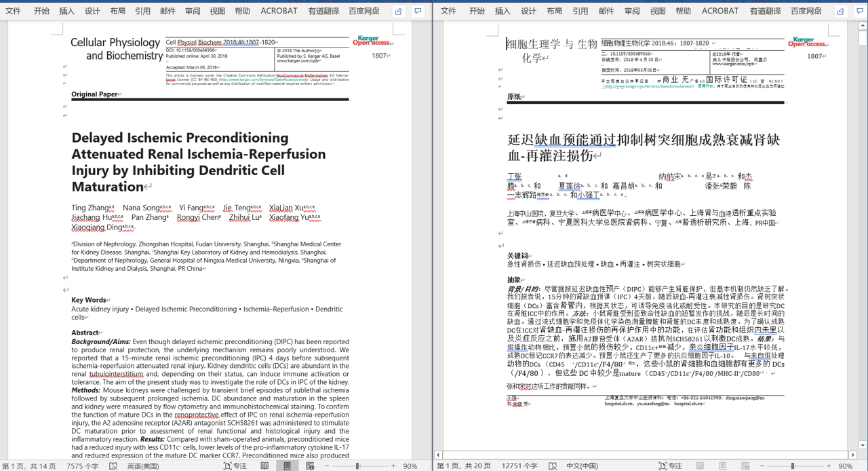
Task: Open Comments icon in right document window
Action: pyautogui.click(x=860, y=11)
